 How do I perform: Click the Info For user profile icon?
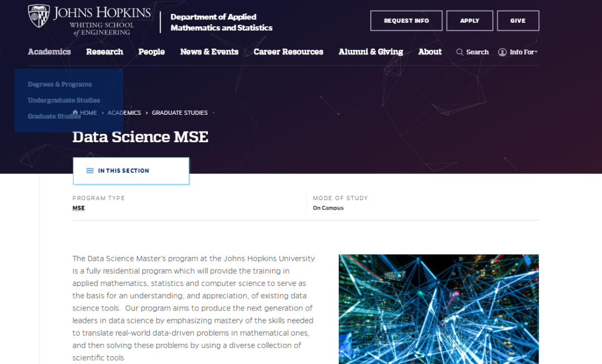tap(502, 52)
